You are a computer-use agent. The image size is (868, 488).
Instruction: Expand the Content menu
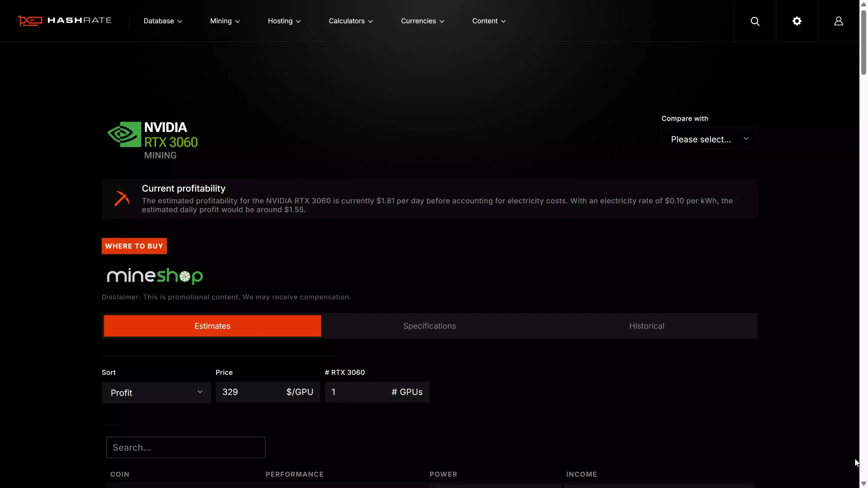click(489, 21)
